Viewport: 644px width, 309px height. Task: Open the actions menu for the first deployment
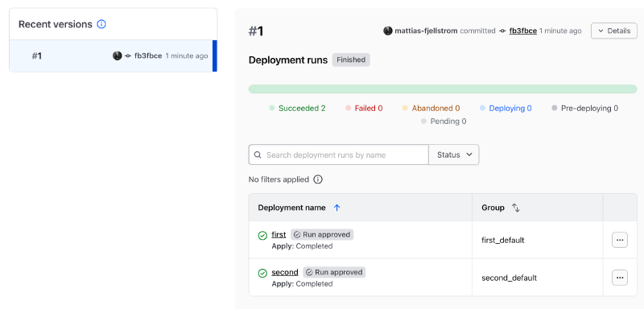click(x=619, y=240)
